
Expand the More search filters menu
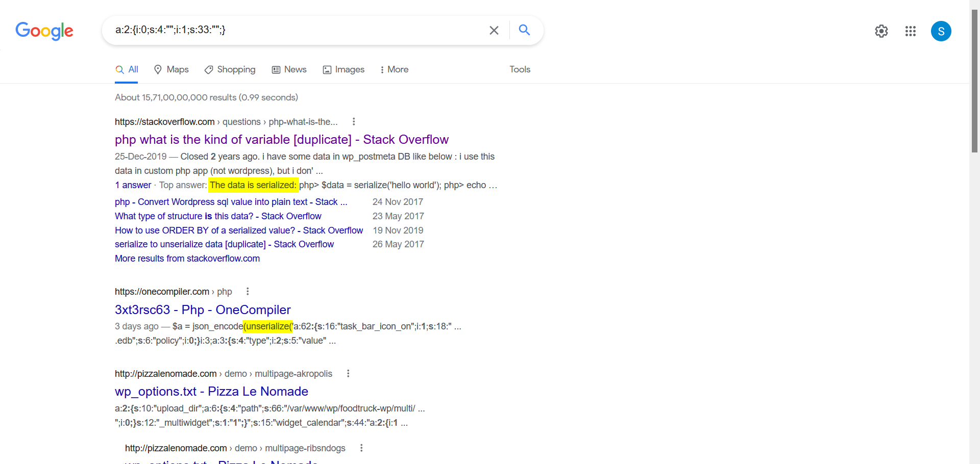point(394,69)
